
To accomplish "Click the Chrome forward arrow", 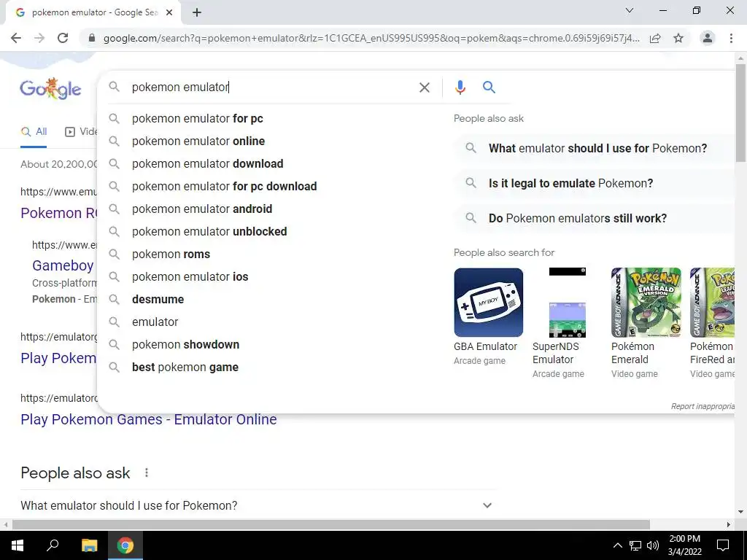I will 39,38.
